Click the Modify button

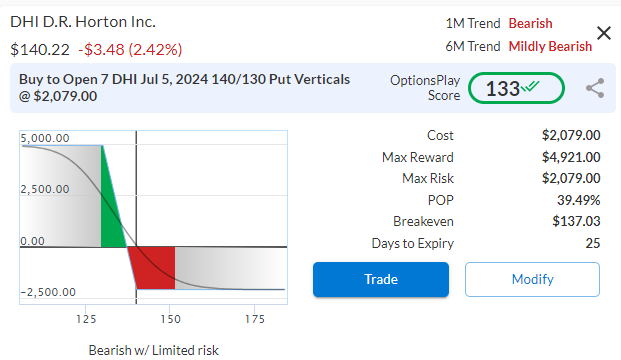point(532,279)
